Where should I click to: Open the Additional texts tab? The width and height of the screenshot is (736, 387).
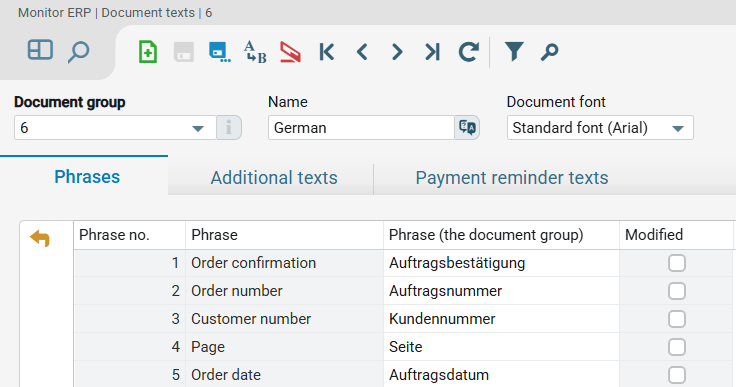coord(274,178)
